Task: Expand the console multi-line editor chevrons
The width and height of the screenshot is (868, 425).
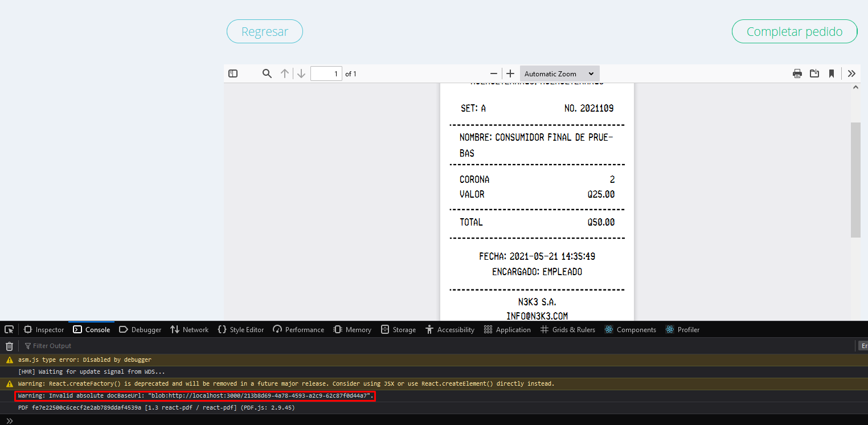Action: [9, 420]
